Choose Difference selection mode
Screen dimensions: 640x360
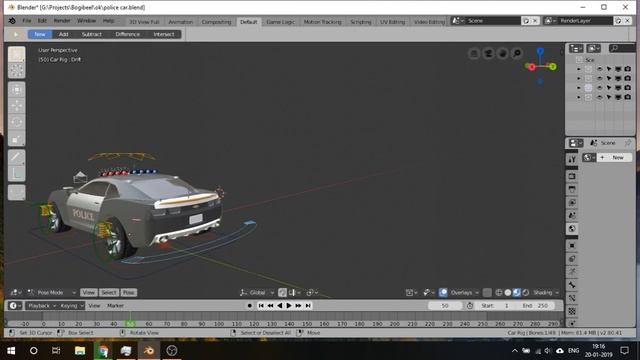127,34
